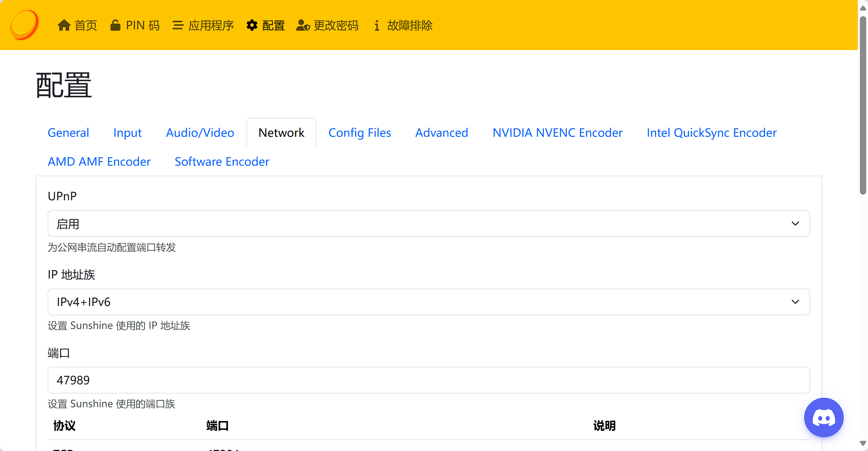Open the Discord floating button
Viewport: 868px width, 451px height.
824,418
